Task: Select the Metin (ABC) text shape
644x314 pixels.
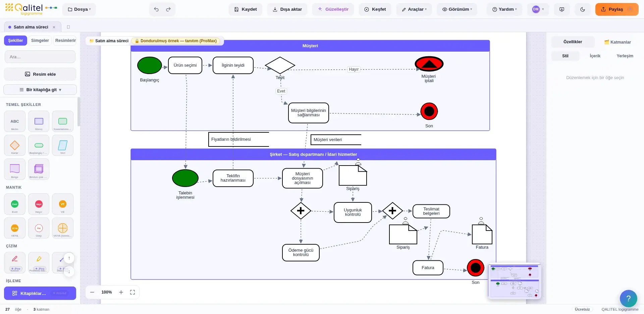Action: [15, 121]
